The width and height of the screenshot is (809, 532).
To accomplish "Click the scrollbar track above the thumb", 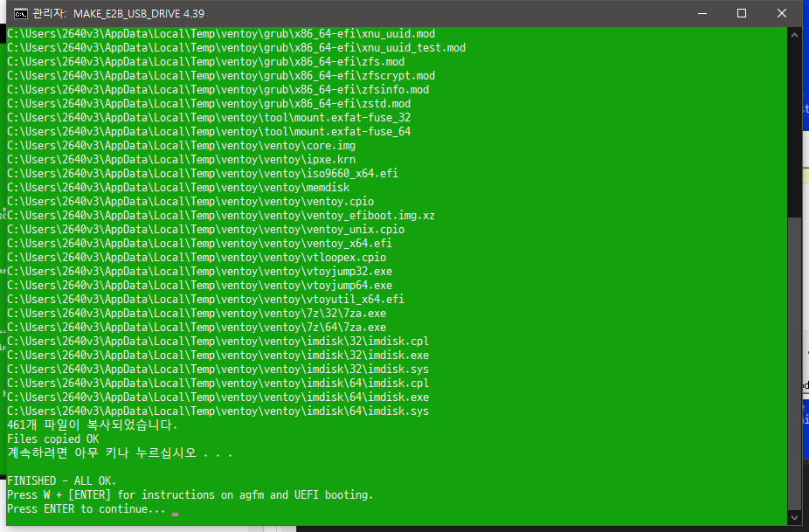I will (794, 129).
